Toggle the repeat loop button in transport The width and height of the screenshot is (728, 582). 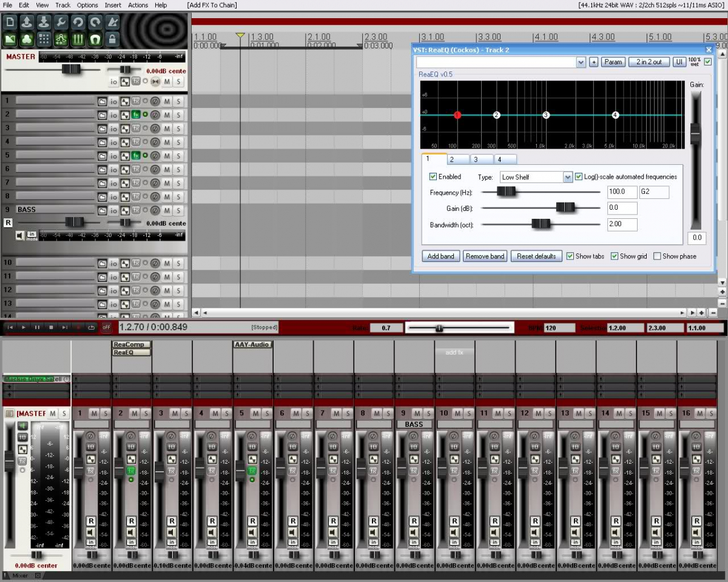(x=91, y=327)
